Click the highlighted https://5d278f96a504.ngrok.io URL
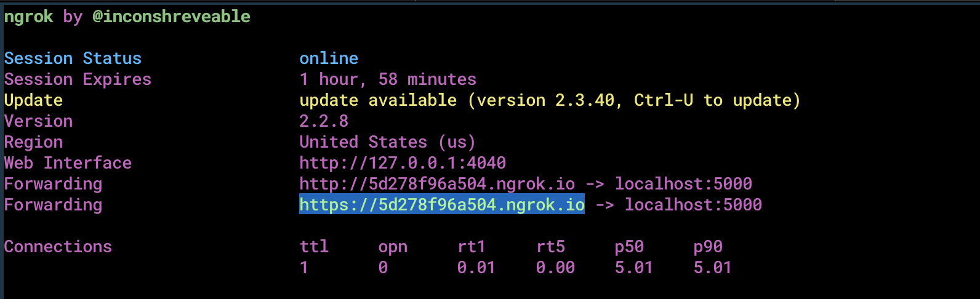The height and width of the screenshot is (299, 980). (442, 204)
